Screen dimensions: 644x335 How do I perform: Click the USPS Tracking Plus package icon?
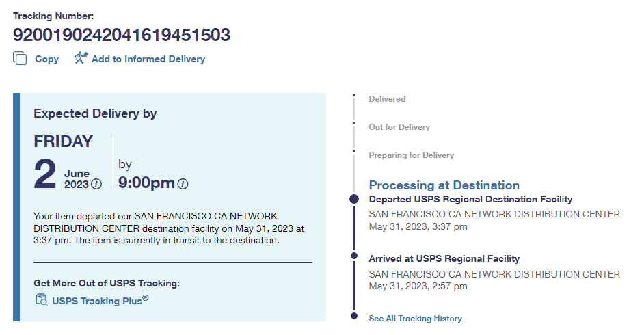pos(41,299)
